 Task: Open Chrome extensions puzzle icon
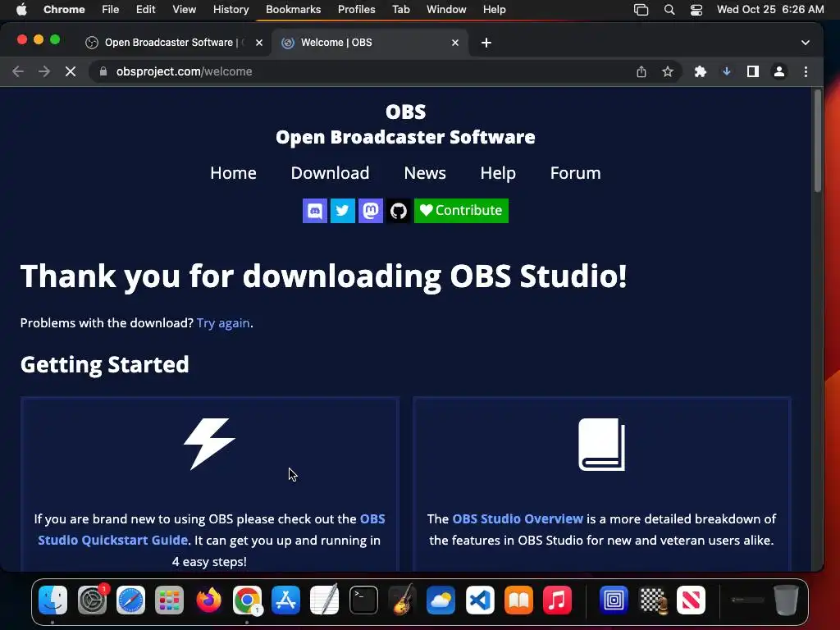pos(701,71)
